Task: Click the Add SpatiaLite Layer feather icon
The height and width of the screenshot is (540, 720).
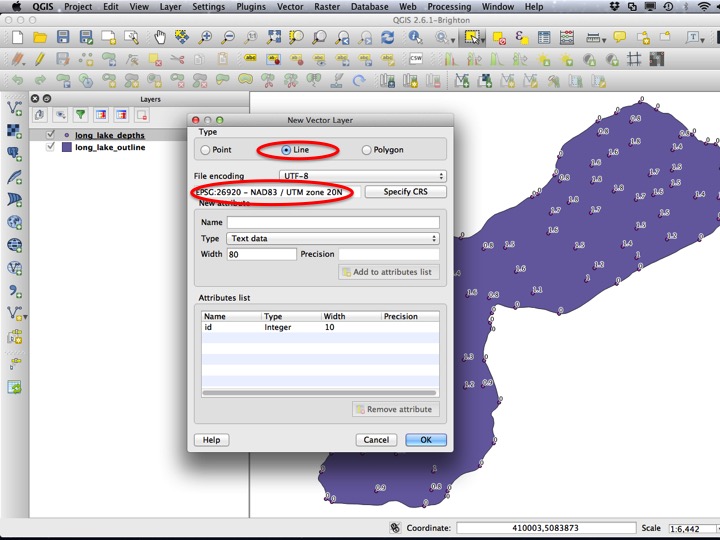Action: click(x=14, y=177)
